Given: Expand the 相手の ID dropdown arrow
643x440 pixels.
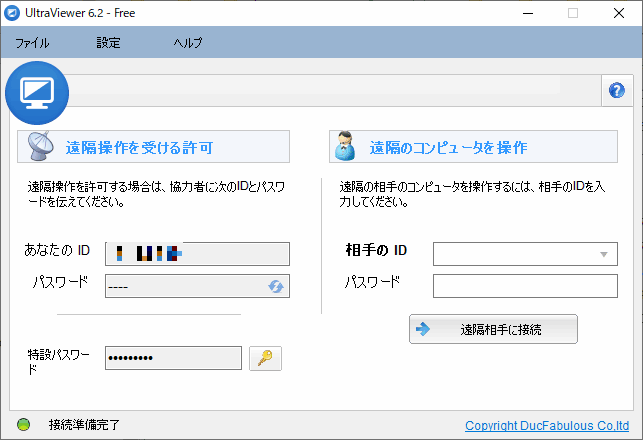Looking at the screenshot, I should [604, 254].
